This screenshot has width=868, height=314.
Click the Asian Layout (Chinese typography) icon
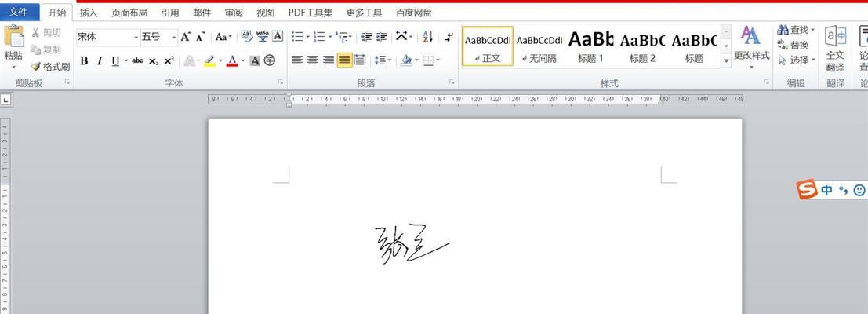[x=401, y=37]
